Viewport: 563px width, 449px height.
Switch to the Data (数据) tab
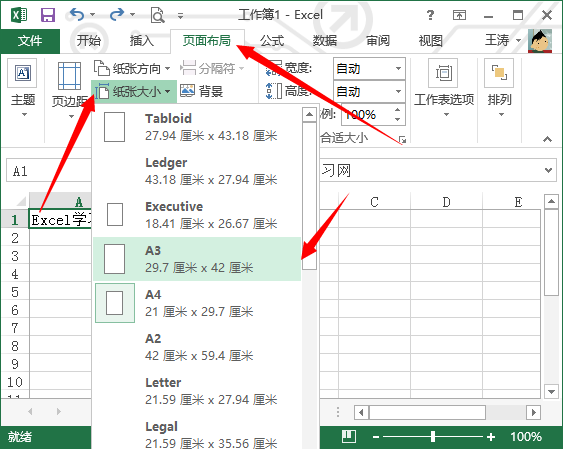pos(325,41)
